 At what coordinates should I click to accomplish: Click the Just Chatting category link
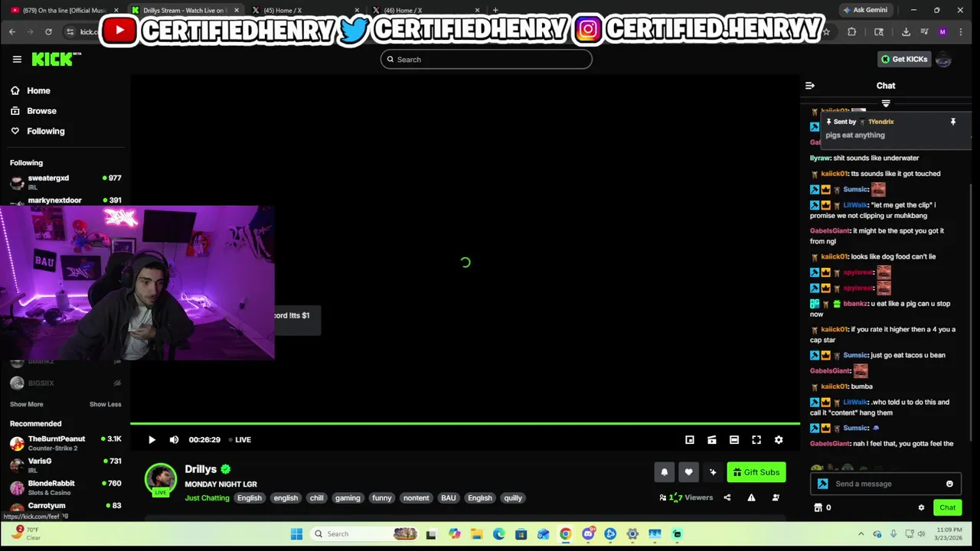[x=207, y=498]
